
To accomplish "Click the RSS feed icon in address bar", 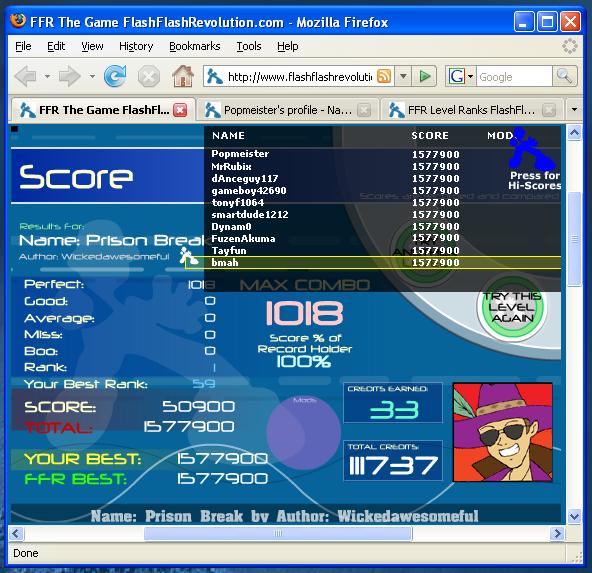I will [384, 76].
